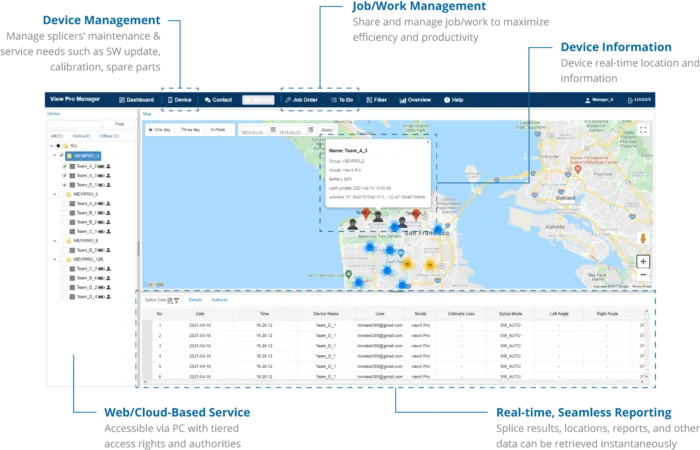Click the Logout icon
700x450 pixels.
click(630, 100)
